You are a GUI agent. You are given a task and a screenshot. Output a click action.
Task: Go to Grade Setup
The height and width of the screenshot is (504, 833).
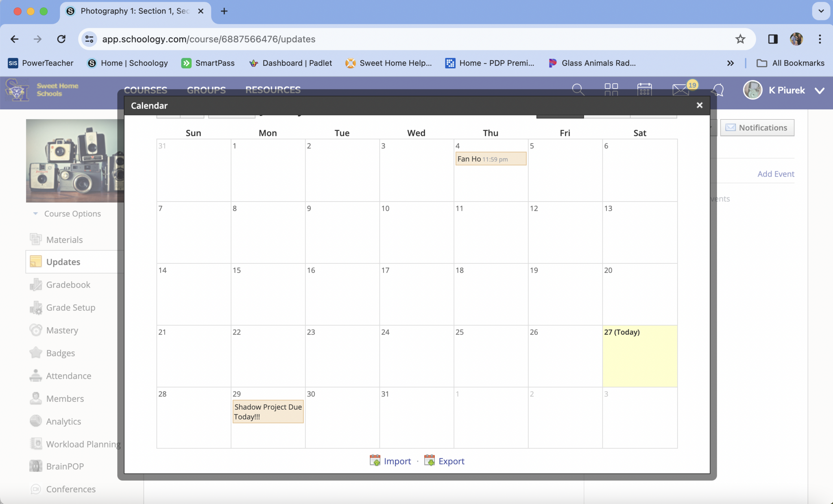coord(70,307)
